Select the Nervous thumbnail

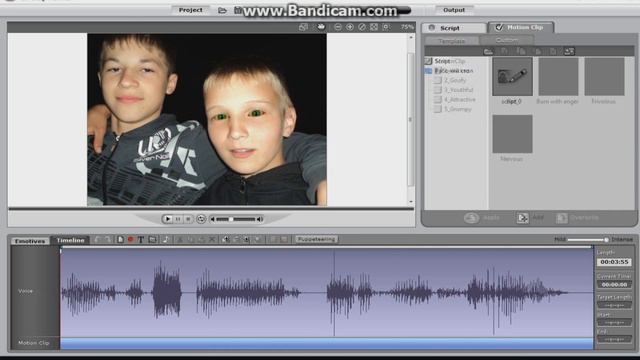click(512, 134)
